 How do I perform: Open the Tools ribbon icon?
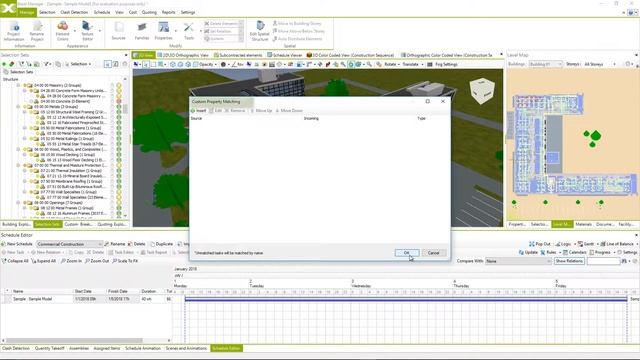coord(189,31)
